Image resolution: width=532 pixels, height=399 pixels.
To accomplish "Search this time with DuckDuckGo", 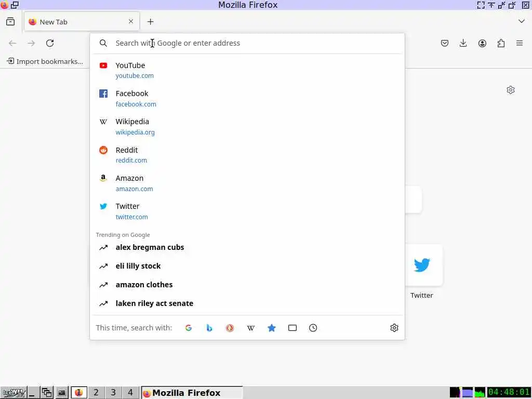I will pyautogui.click(x=230, y=328).
